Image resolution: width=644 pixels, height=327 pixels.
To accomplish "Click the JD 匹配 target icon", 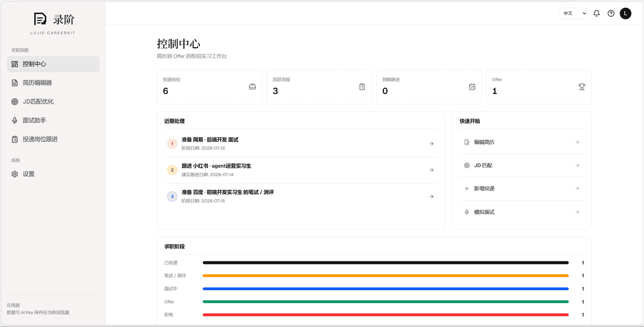I will click(x=467, y=165).
